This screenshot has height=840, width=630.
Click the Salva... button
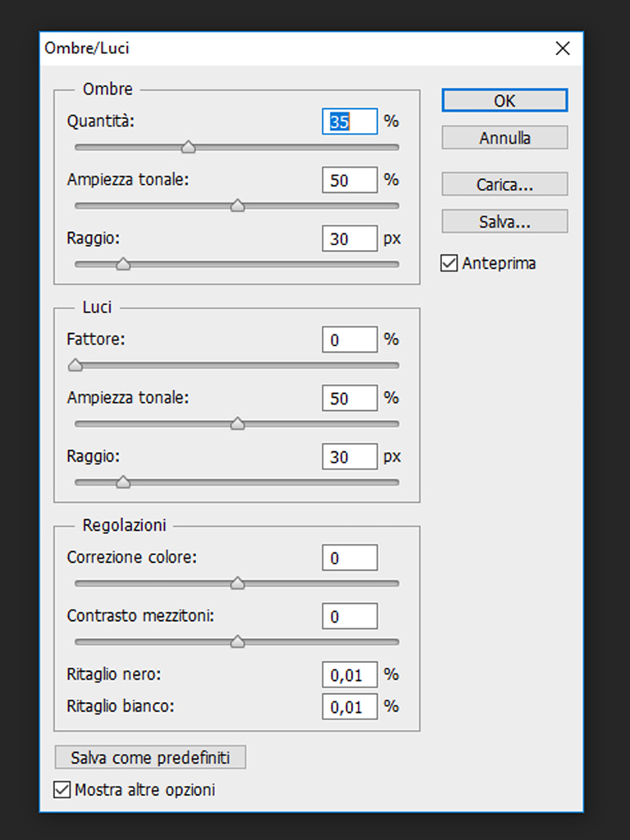pos(504,221)
